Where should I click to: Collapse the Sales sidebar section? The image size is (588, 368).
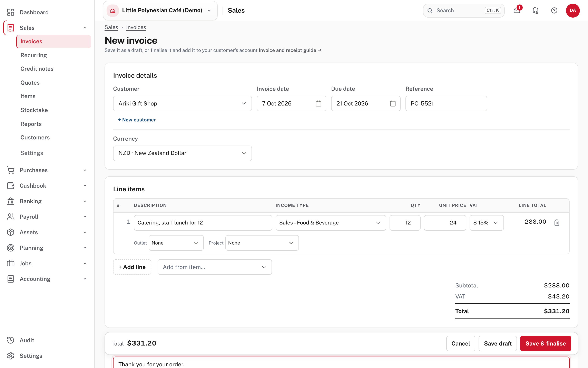point(85,28)
